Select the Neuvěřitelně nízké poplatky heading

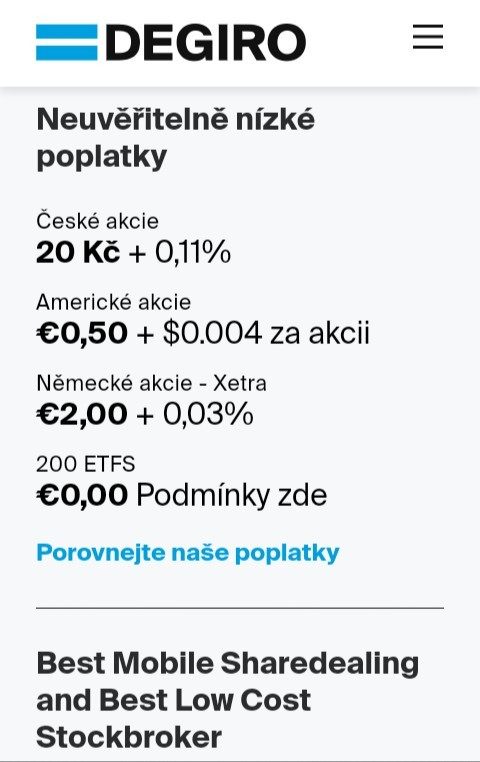point(175,138)
